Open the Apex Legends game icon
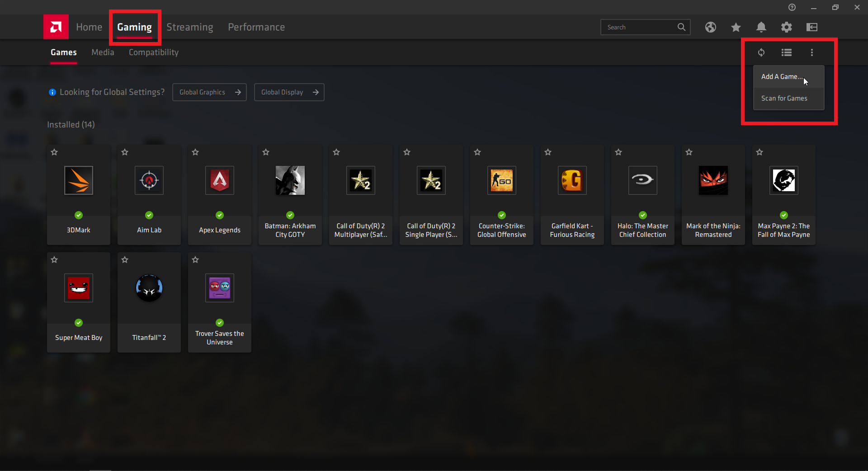 (220, 180)
